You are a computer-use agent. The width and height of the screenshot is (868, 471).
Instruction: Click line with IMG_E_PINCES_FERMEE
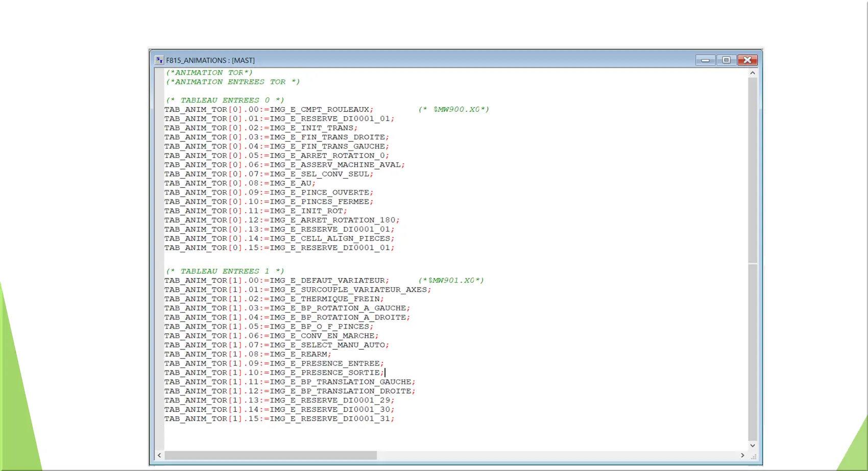[x=269, y=202]
